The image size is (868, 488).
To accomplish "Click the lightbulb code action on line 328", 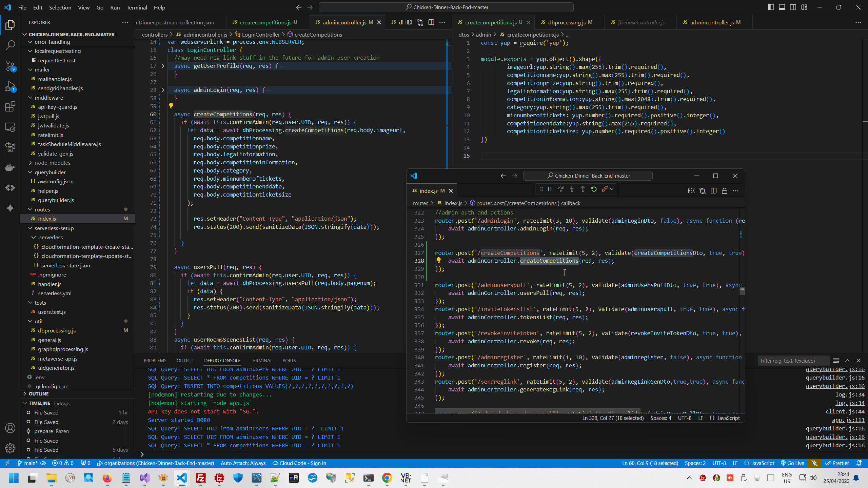I will 438,260.
